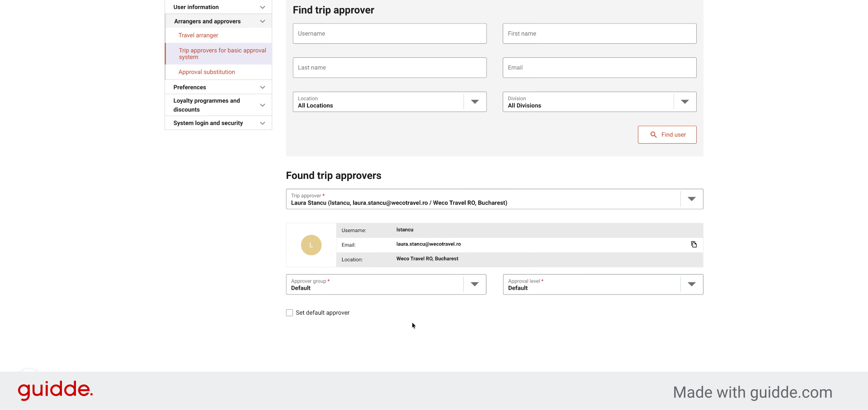Open the Travel arranger menu item
868x410 pixels.
[x=198, y=35]
